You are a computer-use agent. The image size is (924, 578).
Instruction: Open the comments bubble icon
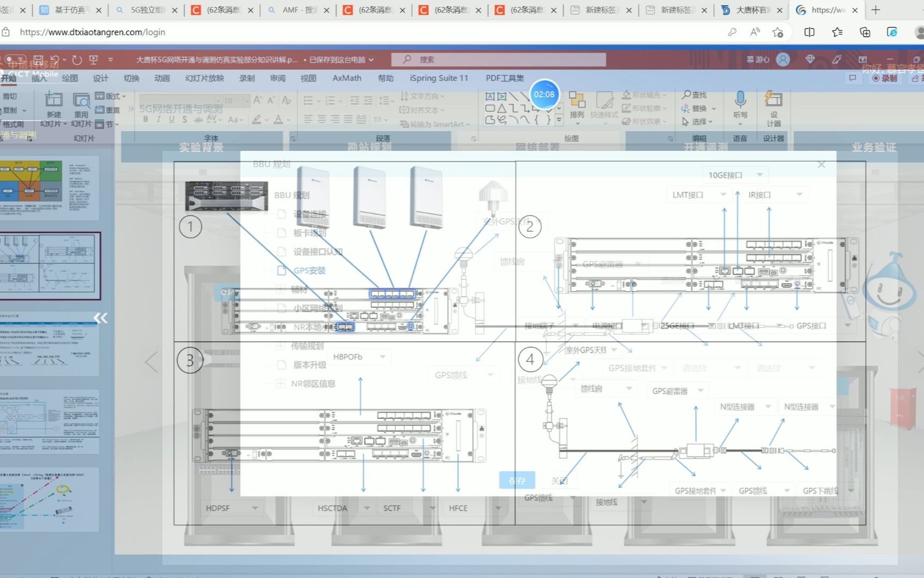pos(852,78)
